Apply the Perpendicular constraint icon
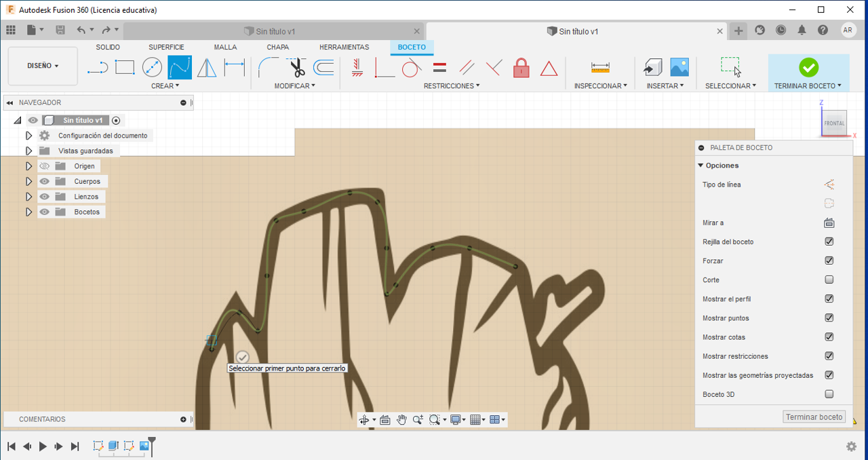This screenshot has width=868, height=460. (x=384, y=67)
